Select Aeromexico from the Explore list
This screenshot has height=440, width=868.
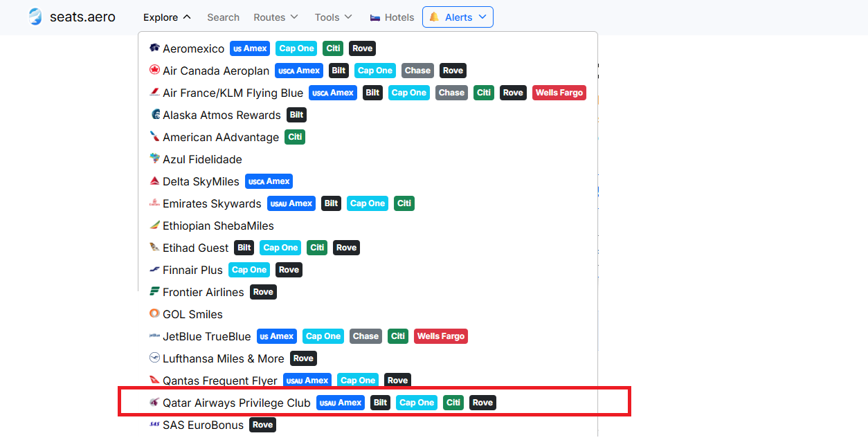(193, 48)
